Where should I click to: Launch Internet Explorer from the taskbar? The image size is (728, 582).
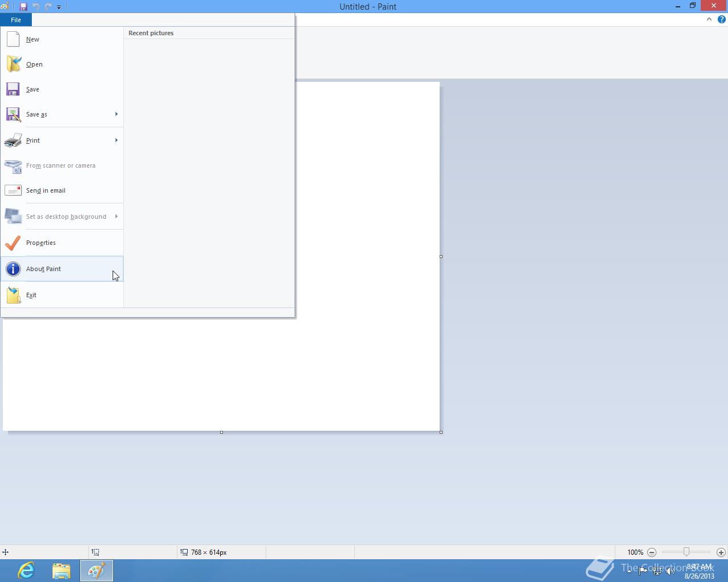26,571
